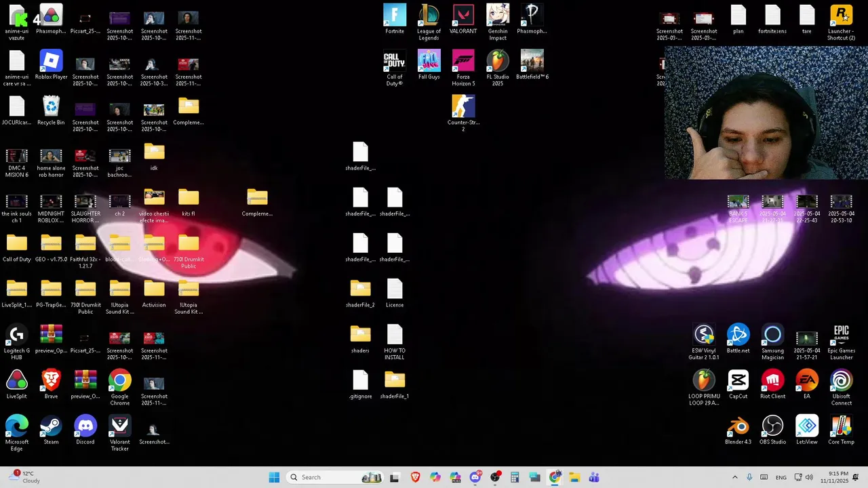Click the taskbar Search box
Viewport: 868px width, 488px height.
point(335,477)
